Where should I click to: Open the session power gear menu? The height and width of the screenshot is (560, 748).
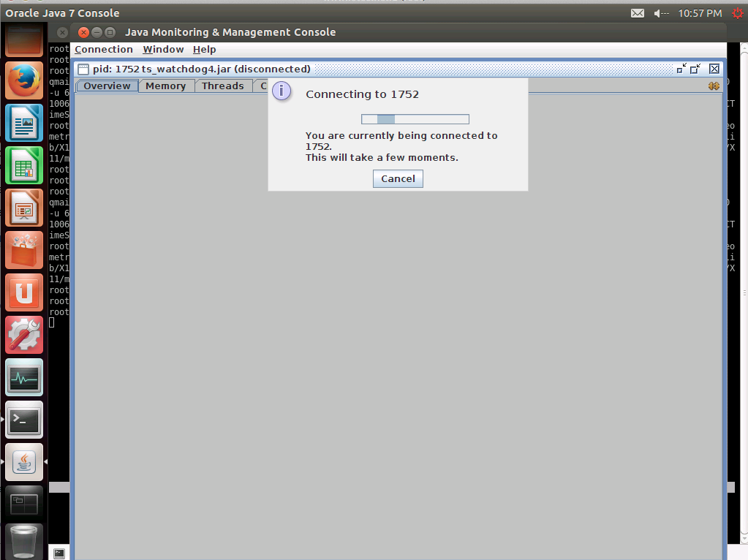[738, 13]
